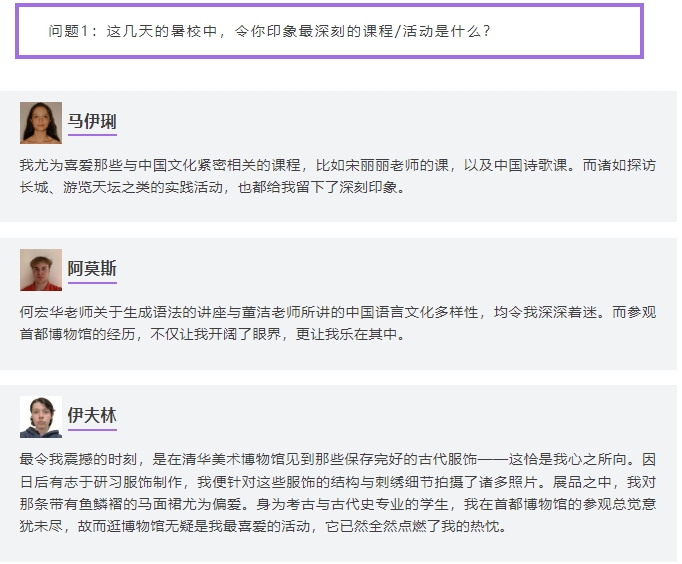This screenshot has width=682, height=564.
Task: Click the avatar photo beside 马伊琍
Action: point(41,123)
